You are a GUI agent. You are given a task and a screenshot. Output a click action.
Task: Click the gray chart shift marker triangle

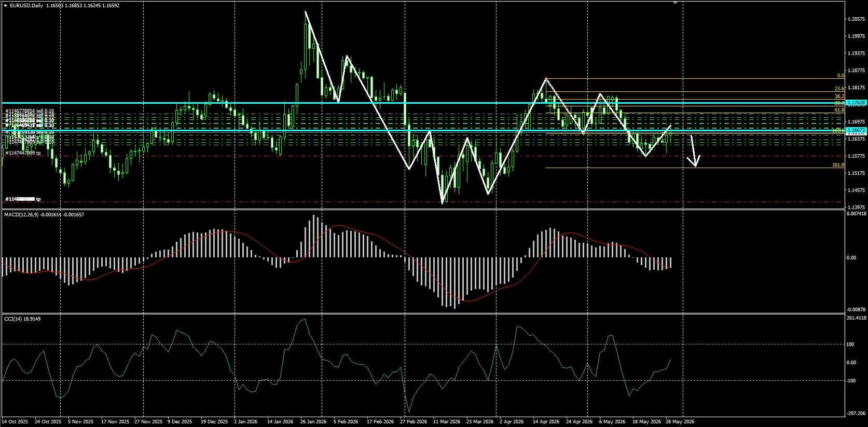point(676,3)
